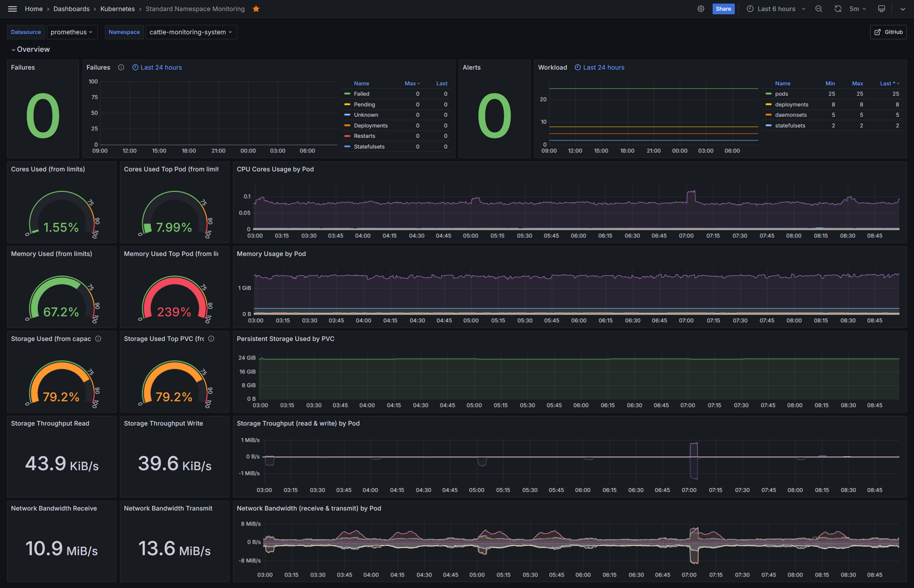Open the Last 6 hours time picker

point(776,9)
